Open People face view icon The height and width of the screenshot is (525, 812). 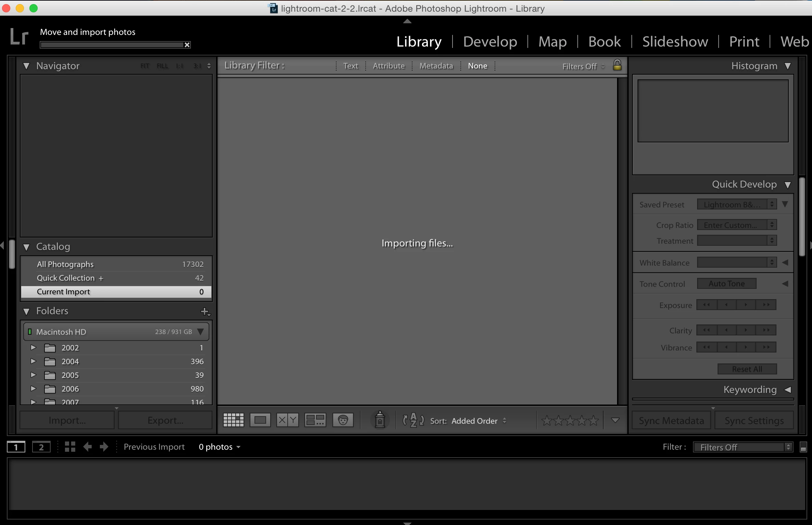point(343,420)
